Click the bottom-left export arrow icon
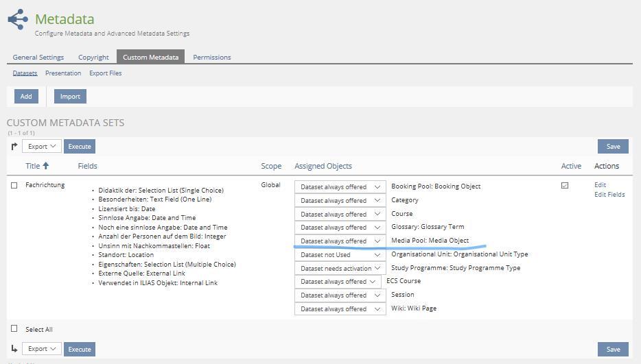641x364 pixels. (x=14, y=349)
